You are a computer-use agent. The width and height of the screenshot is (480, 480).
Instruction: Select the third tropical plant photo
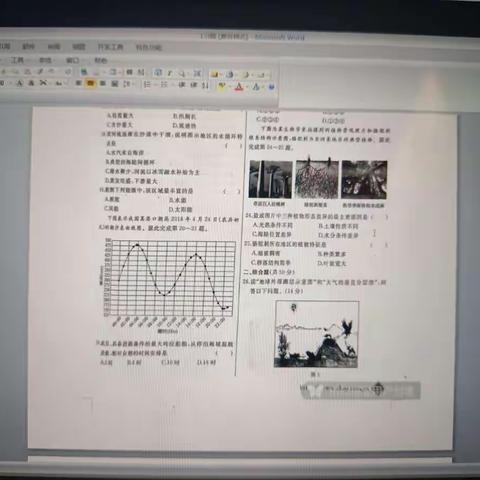(x=364, y=180)
